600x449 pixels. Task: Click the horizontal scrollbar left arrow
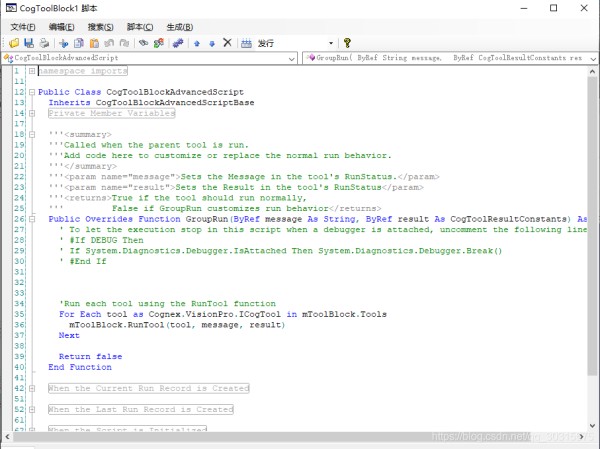coord(7,436)
